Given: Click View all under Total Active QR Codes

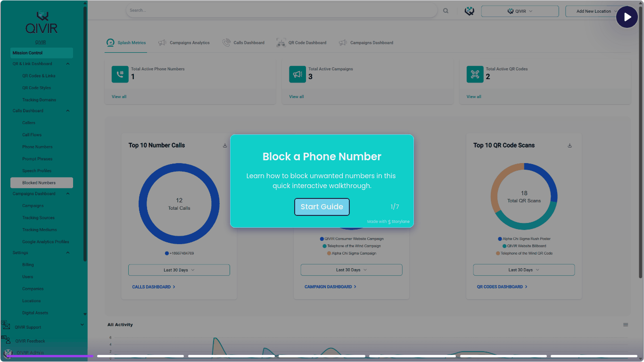Looking at the screenshot, I should tap(474, 97).
